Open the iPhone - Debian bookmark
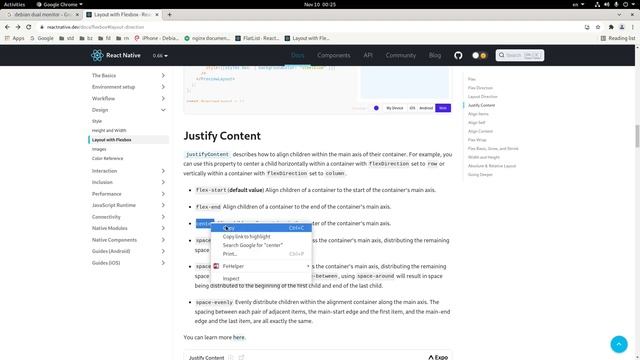Viewport: 640px width, 360px height. (156, 38)
